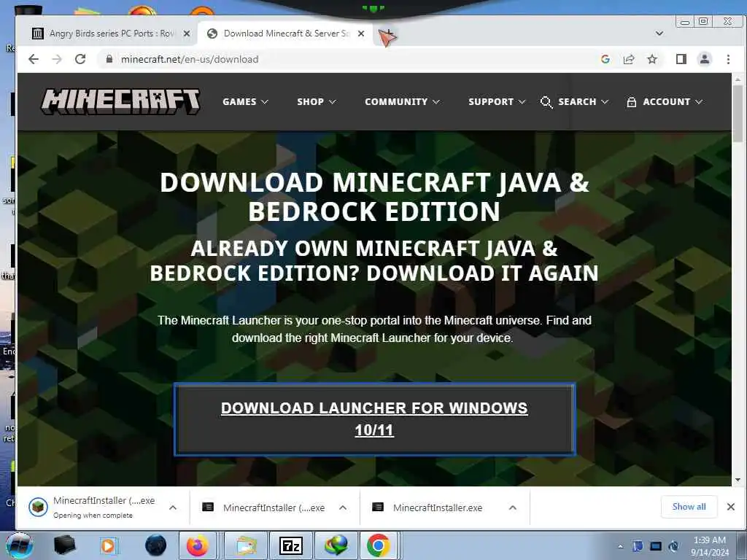Open the dark globe taskbar icon
747x560 pixels.
click(x=156, y=545)
